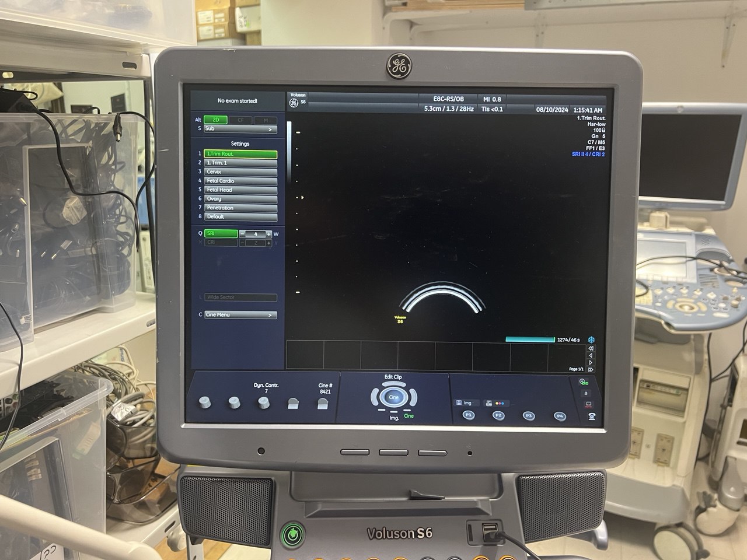Click the blue freeze snowflake icon
Screen dimensions: 747x560
(x=591, y=339)
